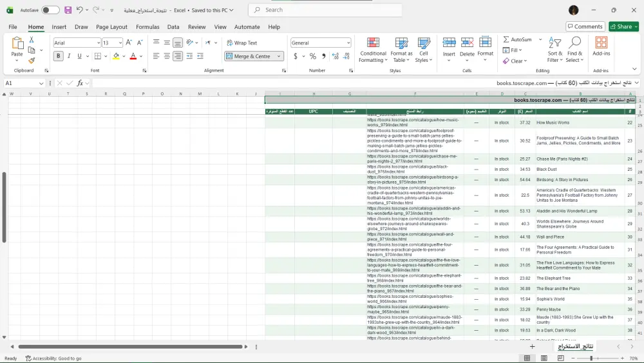Click the Decrease Indent icon
Screen dimensions: 644x363
[189, 56]
